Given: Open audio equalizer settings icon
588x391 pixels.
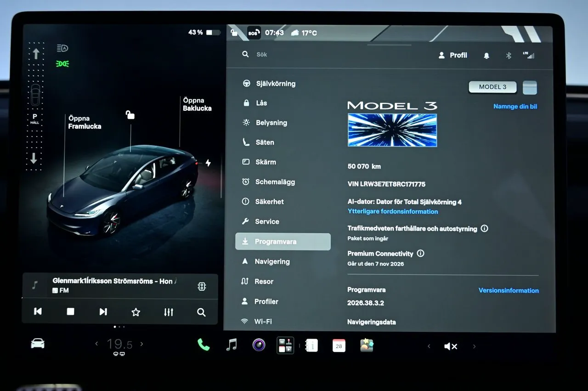Looking at the screenshot, I should [169, 312].
